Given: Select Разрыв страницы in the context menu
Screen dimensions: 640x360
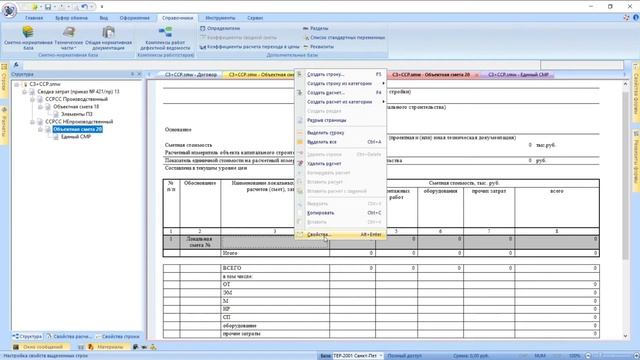Looking at the screenshot, I should point(340,120).
